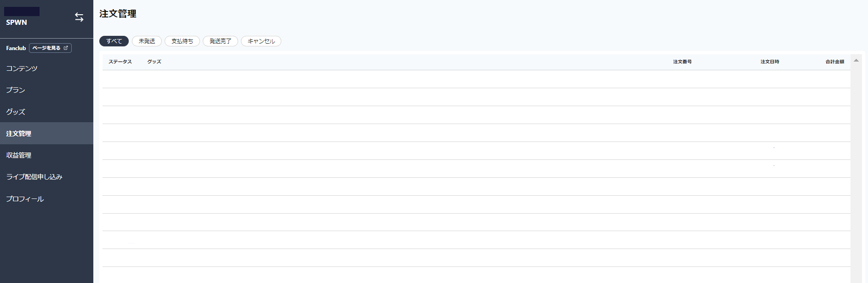Open コンテンツ in the sidebar
The image size is (868, 283).
[22, 68]
